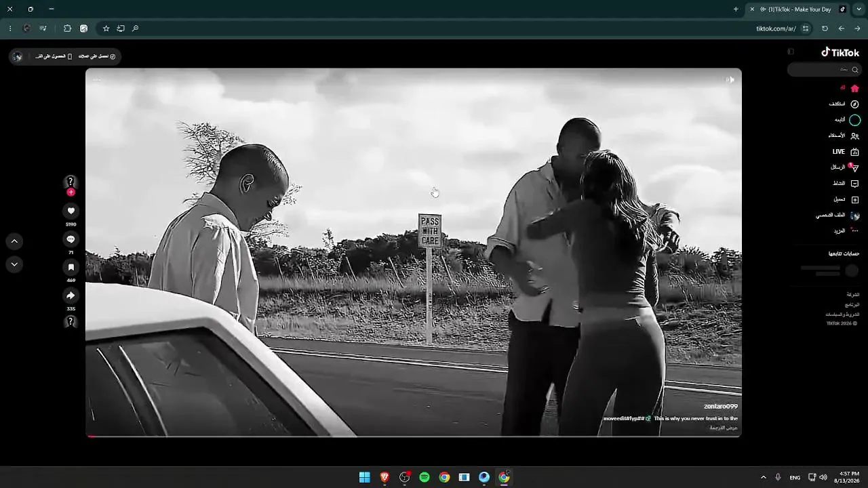Viewport: 868px width, 488px height.
Task: Click the TikTok logo
Action: 840,52
